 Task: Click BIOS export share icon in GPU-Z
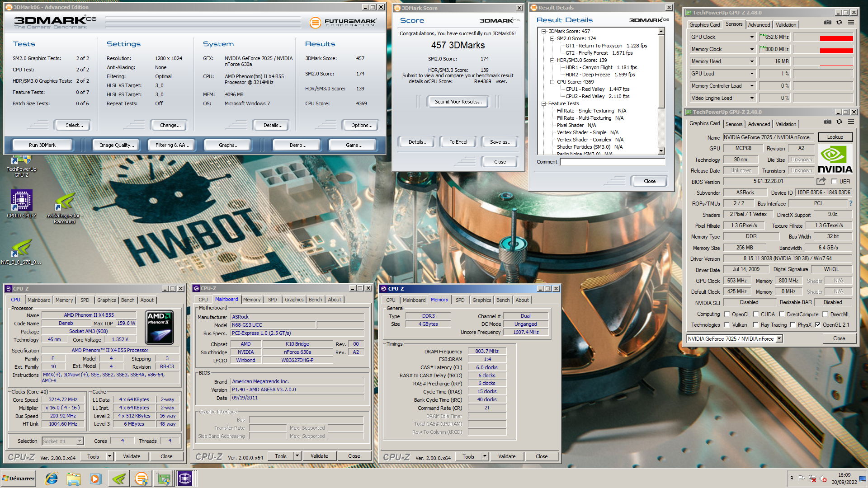click(x=821, y=181)
